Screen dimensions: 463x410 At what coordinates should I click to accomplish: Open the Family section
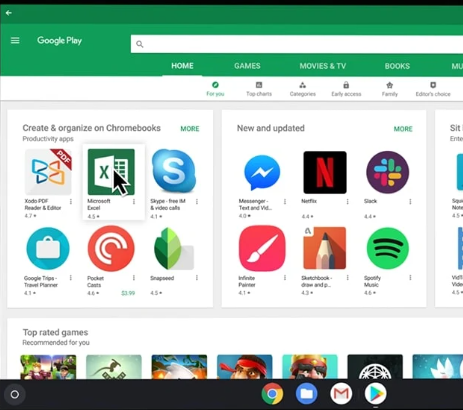(390, 89)
